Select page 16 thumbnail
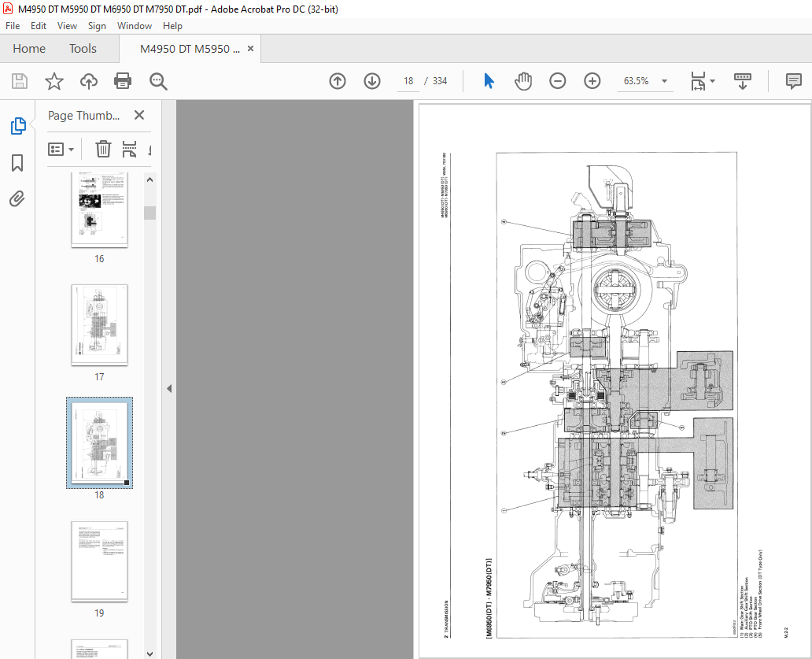This screenshot has height=659, width=812. pyautogui.click(x=99, y=209)
